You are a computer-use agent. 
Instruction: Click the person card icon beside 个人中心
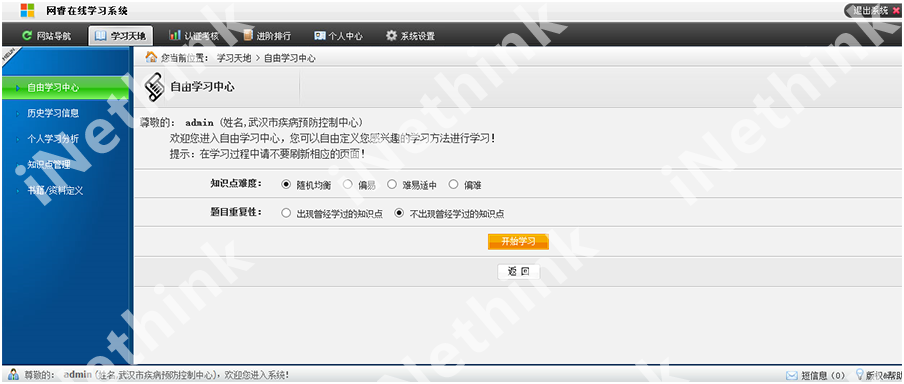(320, 36)
